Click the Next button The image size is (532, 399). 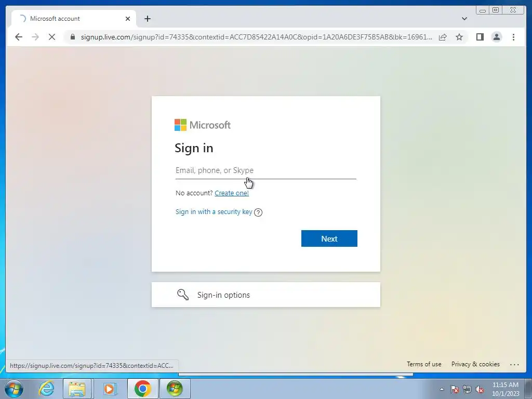tap(329, 238)
